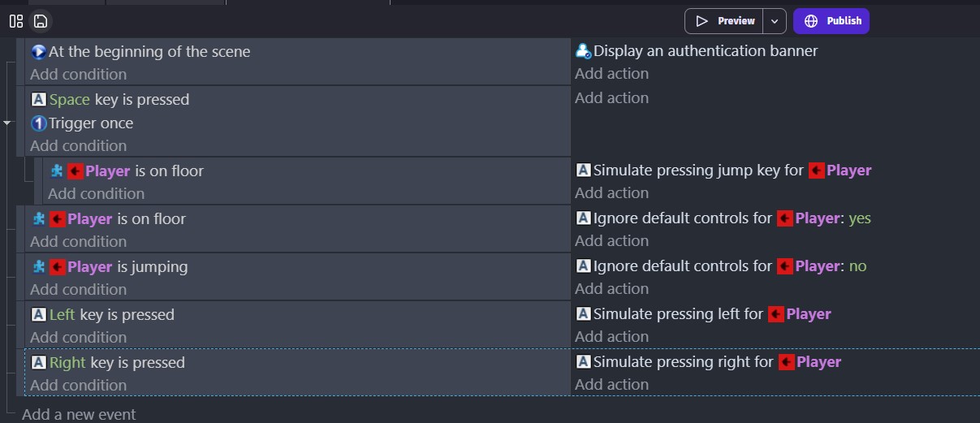Click keyboard icon beside Space key condition

(x=38, y=100)
